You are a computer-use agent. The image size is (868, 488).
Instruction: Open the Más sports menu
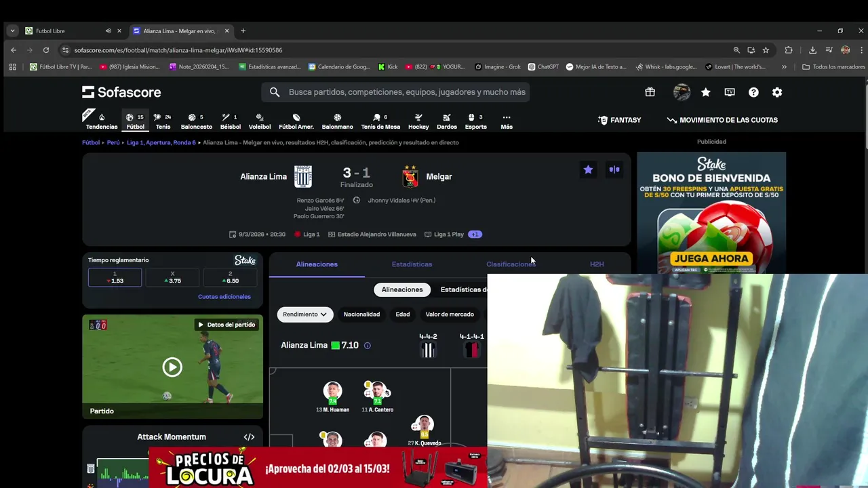(x=507, y=121)
